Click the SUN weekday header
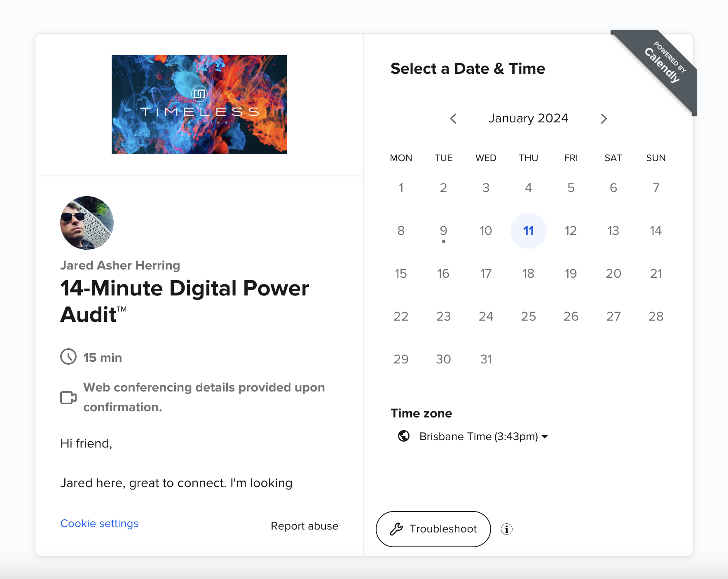This screenshot has height=579, width=728. pos(656,158)
